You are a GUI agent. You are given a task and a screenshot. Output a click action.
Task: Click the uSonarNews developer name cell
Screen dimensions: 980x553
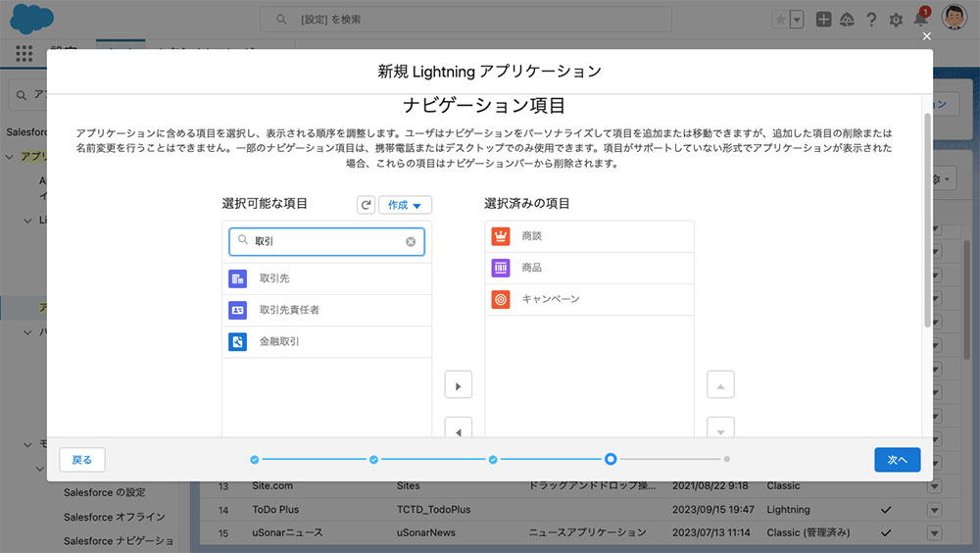coord(425,532)
